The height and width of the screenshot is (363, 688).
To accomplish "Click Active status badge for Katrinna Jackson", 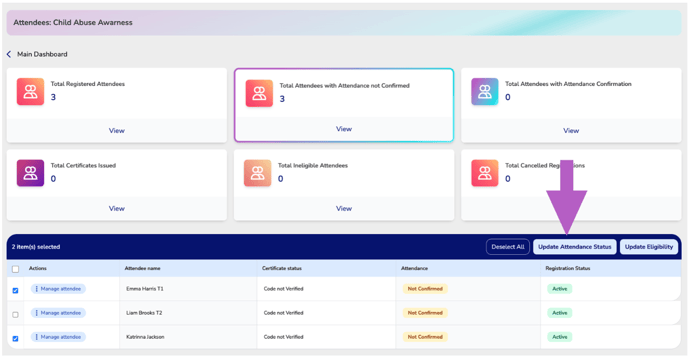I will [559, 337].
